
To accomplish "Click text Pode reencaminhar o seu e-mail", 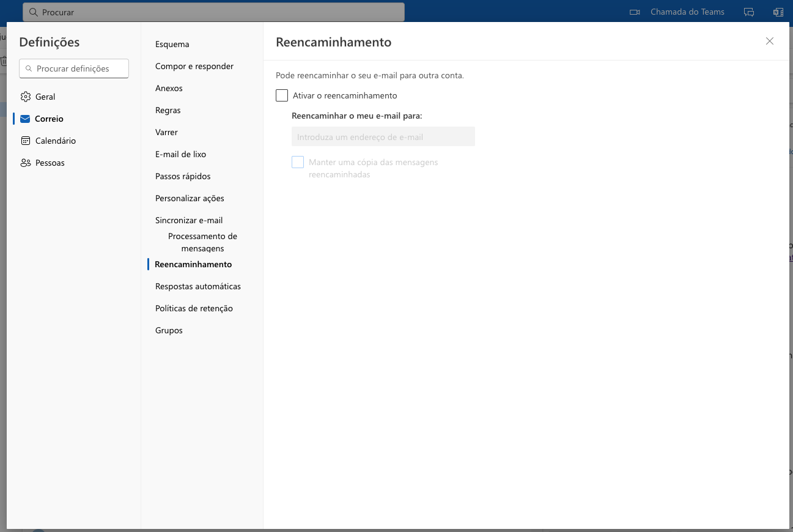I will pos(370,76).
